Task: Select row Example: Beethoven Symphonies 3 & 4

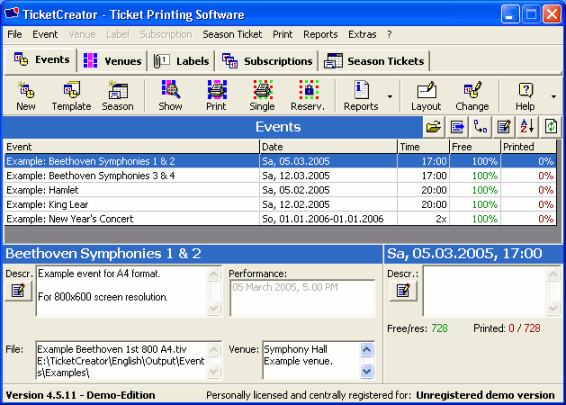Action: tap(280, 175)
